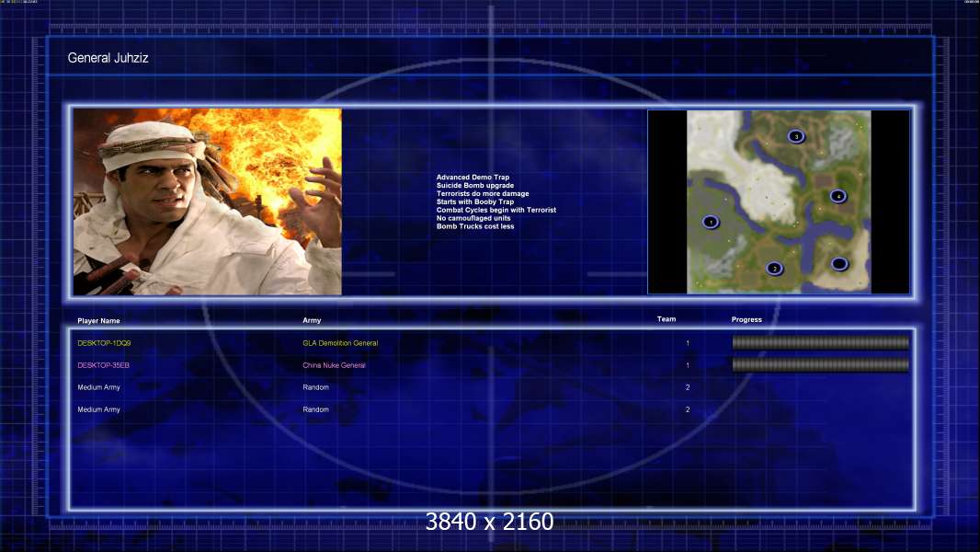The height and width of the screenshot is (552, 980).
Task: Click the 'Advanced Demo Trap' ability line
Action: [x=473, y=177]
